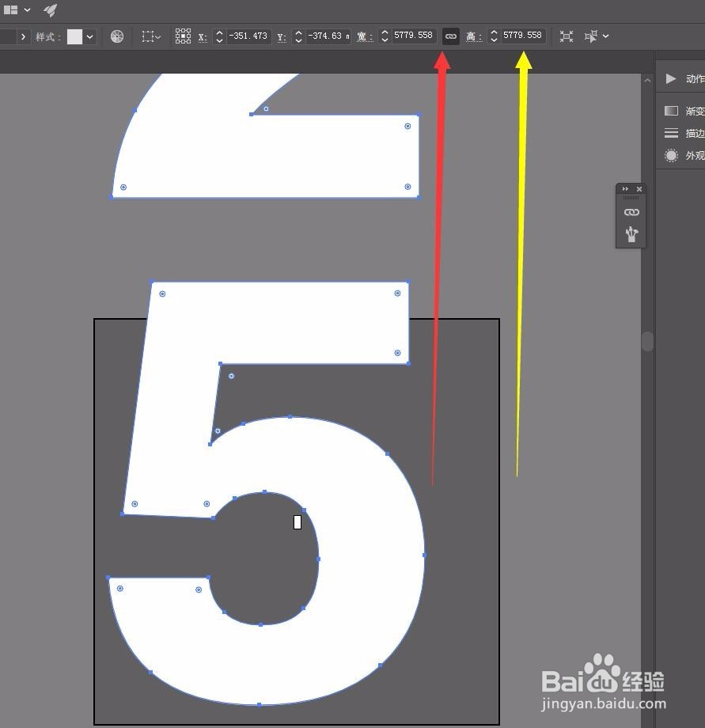705x728 pixels.
Task: Click the height stepper arrows
Action: click(x=494, y=36)
